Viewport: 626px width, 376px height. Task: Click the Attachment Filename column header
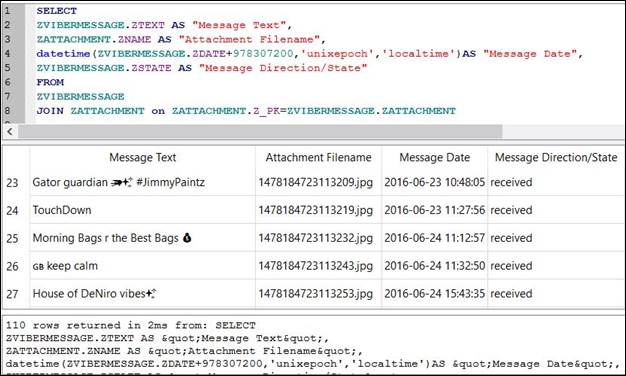319,157
